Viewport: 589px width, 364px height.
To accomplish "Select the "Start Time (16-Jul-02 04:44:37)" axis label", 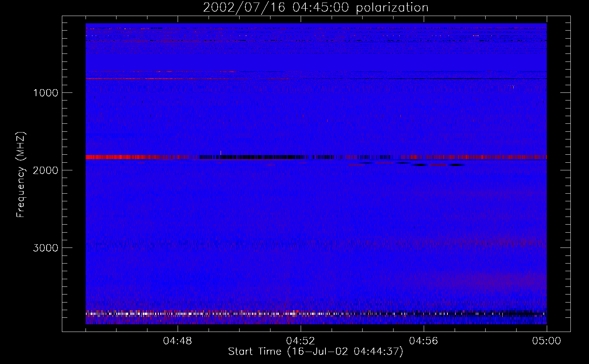I will pyautogui.click(x=316, y=352).
